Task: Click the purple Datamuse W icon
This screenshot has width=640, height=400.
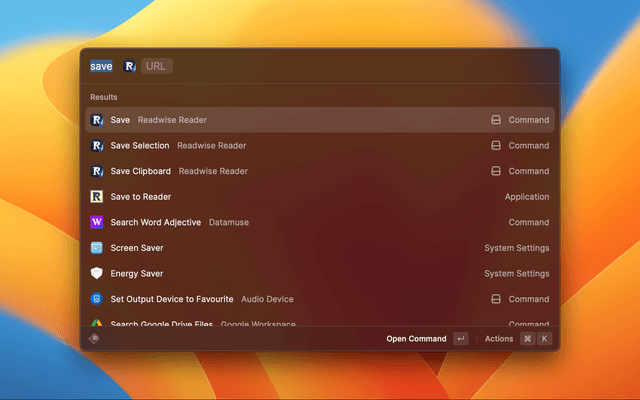Action: [x=97, y=222]
